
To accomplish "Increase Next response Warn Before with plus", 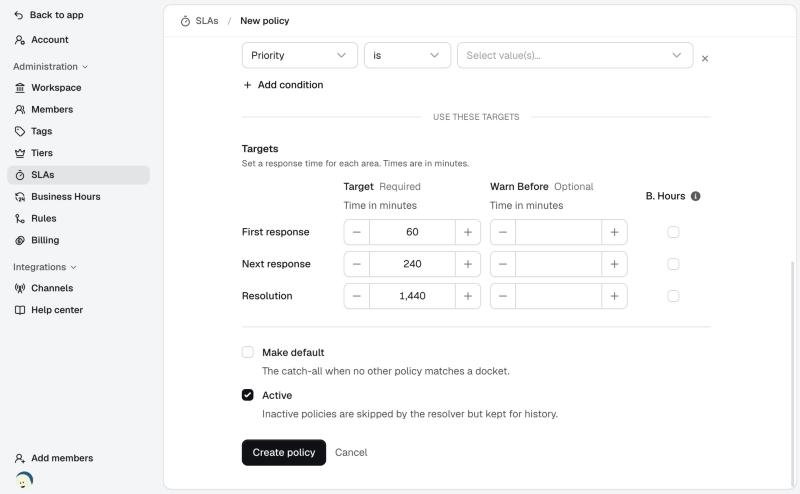I will point(614,264).
